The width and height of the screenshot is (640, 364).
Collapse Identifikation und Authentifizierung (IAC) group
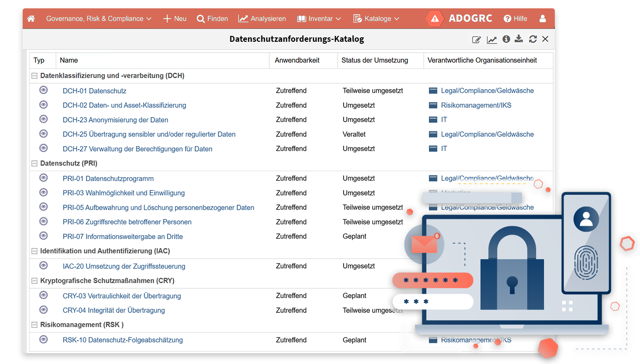pos(34,251)
